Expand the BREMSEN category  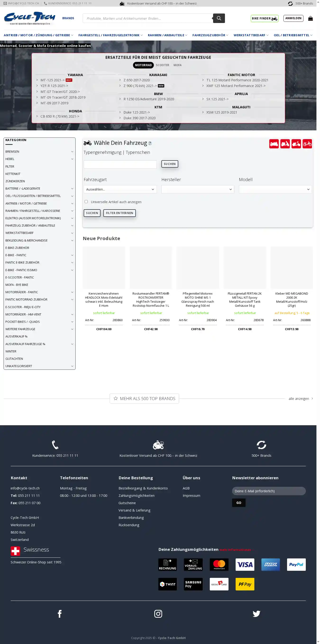(x=72, y=151)
